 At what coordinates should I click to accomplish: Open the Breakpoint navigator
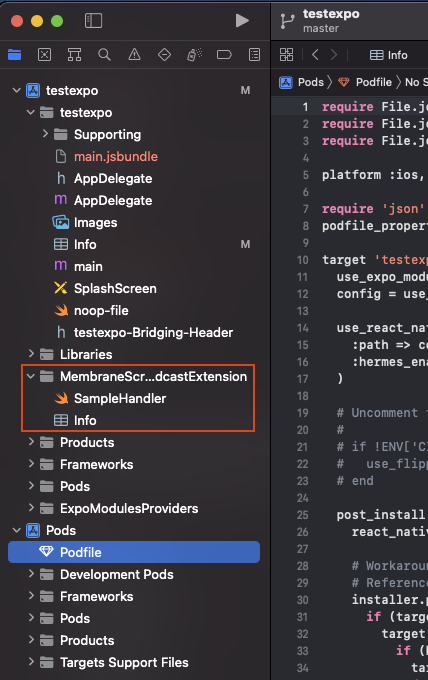coord(224,55)
